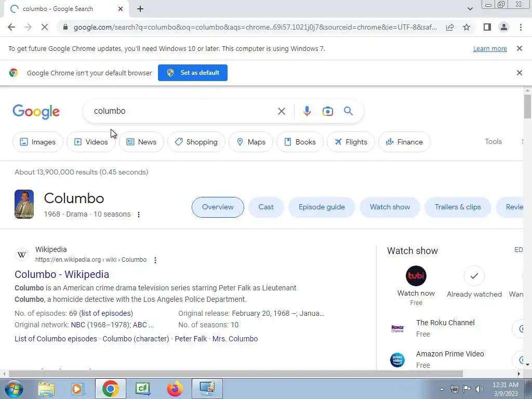
Task: Open Chrome three-dot menu
Action: tap(521, 27)
